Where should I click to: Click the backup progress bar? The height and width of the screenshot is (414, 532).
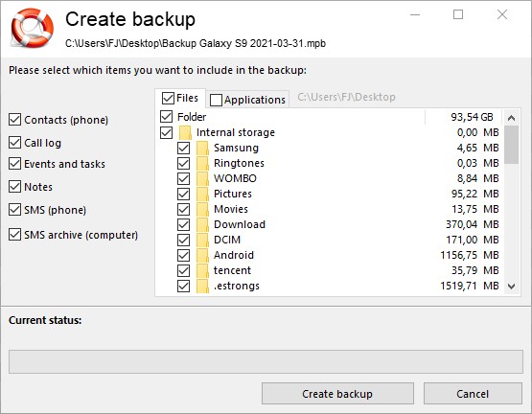266,361
